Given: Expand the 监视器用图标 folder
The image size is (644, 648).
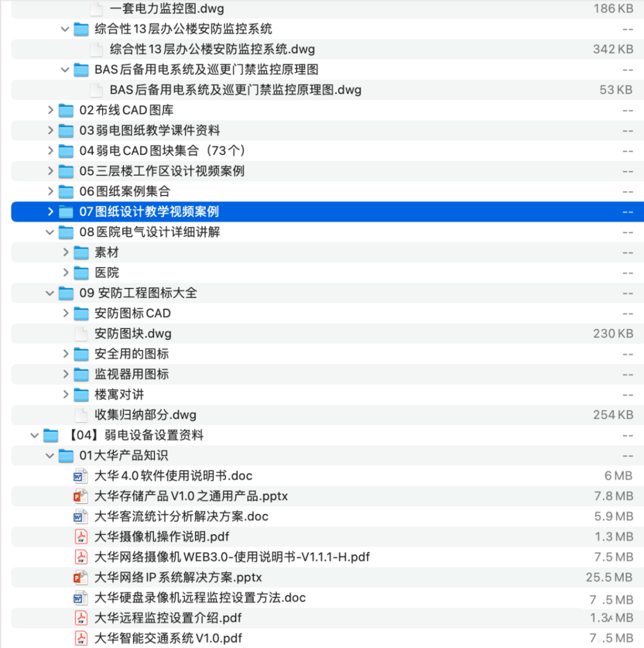Looking at the screenshot, I should (x=65, y=374).
